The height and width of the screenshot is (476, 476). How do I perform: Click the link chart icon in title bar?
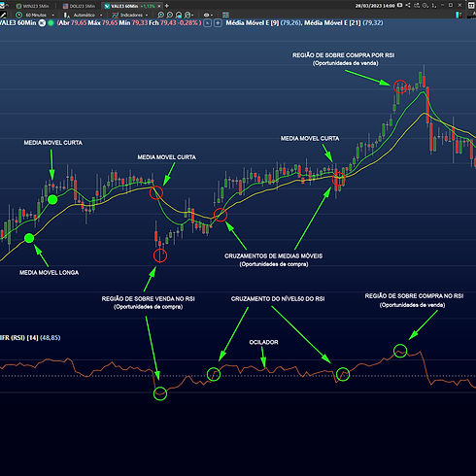pos(417,6)
